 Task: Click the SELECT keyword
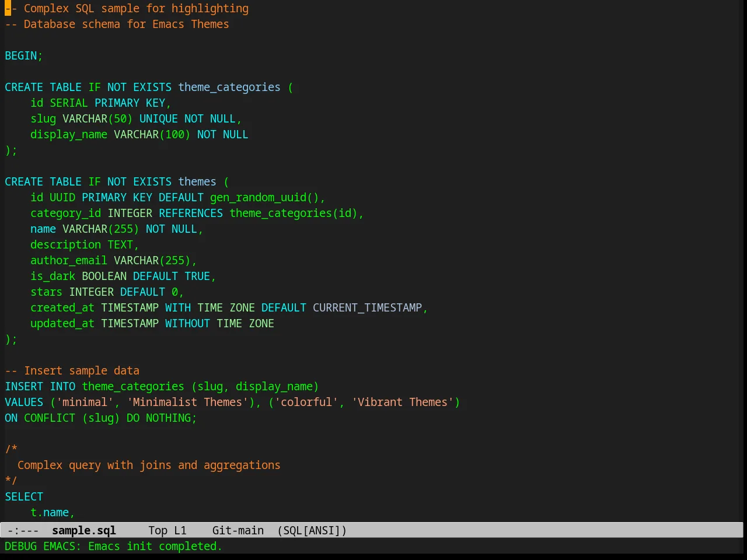coord(24,496)
